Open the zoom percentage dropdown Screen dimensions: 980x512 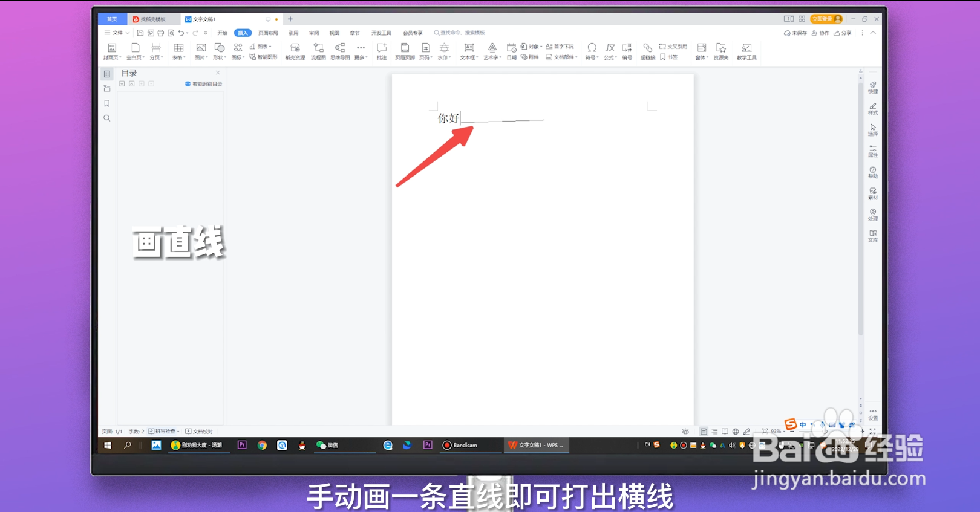click(x=778, y=432)
